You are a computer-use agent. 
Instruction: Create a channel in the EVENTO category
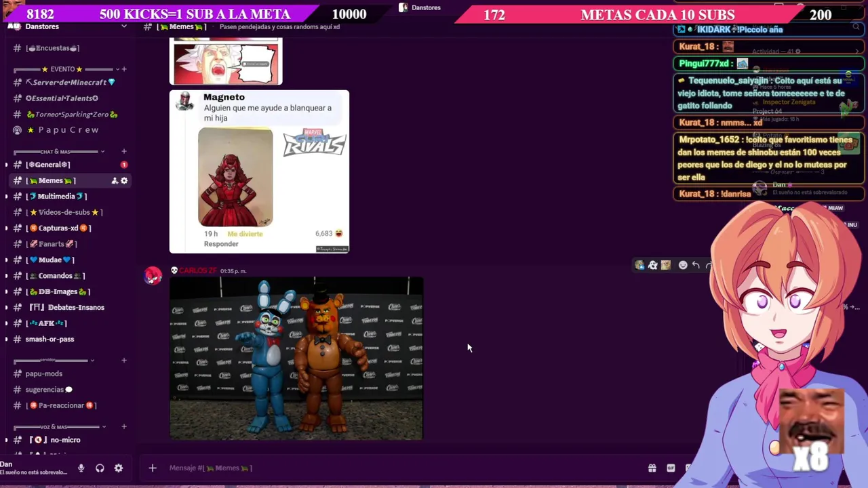(x=124, y=69)
